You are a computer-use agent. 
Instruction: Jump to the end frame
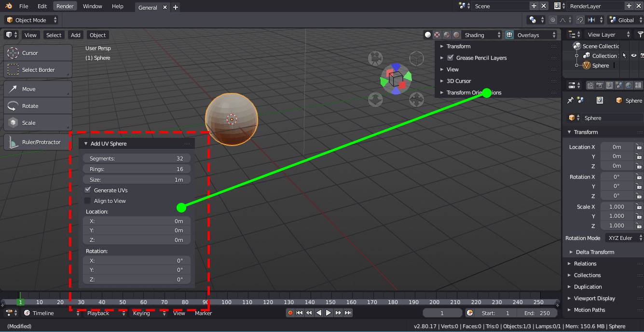tap(348, 313)
